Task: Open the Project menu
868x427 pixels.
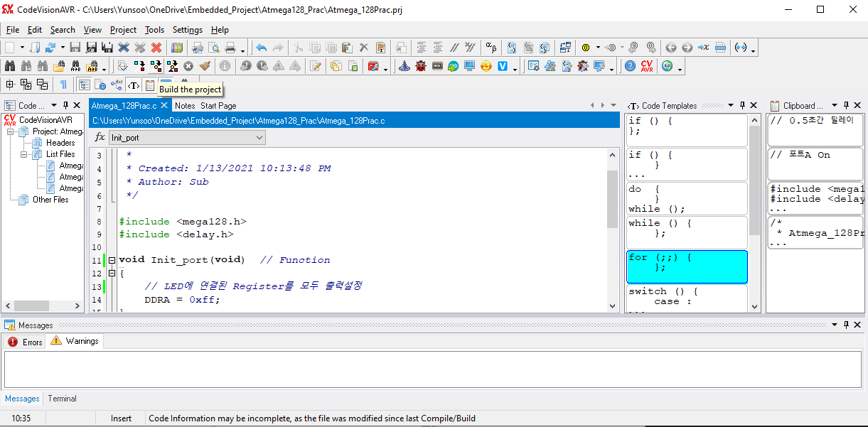Action: (123, 30)
